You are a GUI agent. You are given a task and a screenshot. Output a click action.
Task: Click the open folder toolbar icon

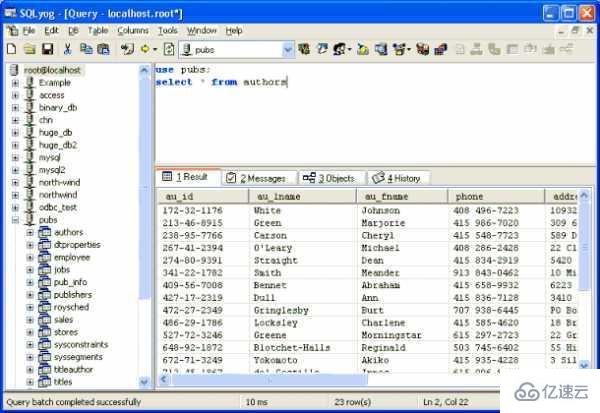(x=29, y=49)
